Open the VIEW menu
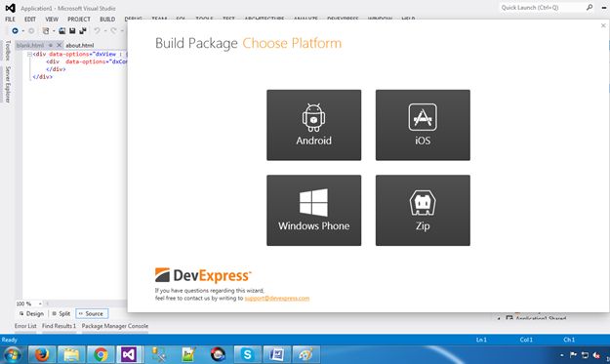The width and height of the screenshot is (610, 364). pyautogui.click(x=52, y=20)
